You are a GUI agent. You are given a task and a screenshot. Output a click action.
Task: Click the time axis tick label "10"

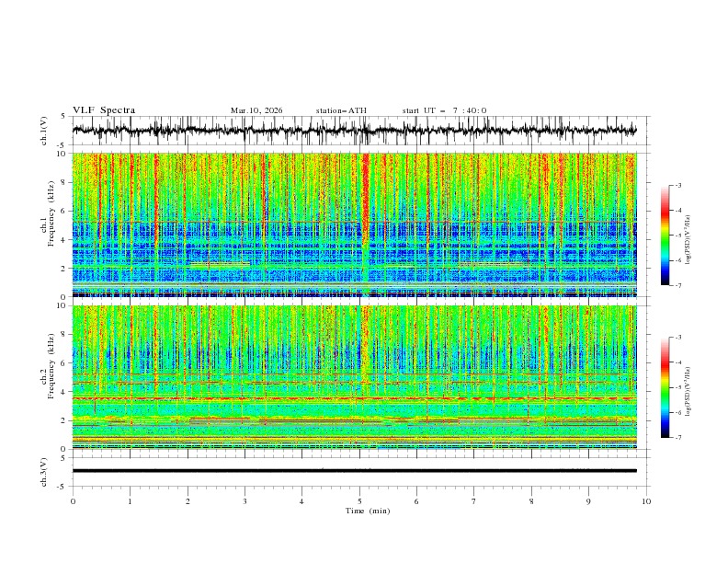(x=646, y=501)
